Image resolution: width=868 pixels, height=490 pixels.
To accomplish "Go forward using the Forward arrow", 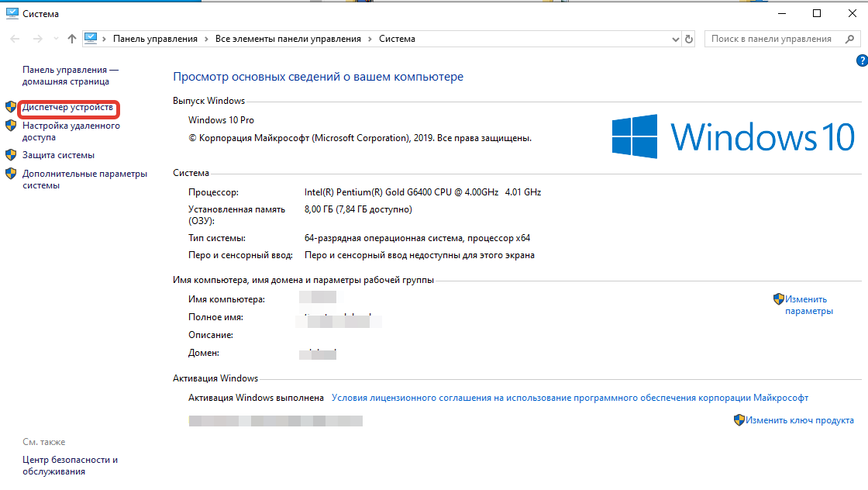I will 38,39.
